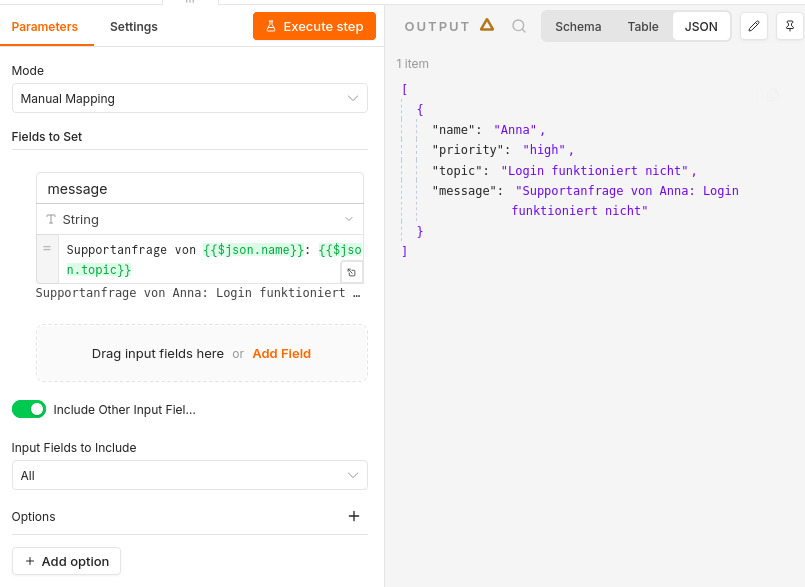Open the output search magnifier

[x=519, y=26]
